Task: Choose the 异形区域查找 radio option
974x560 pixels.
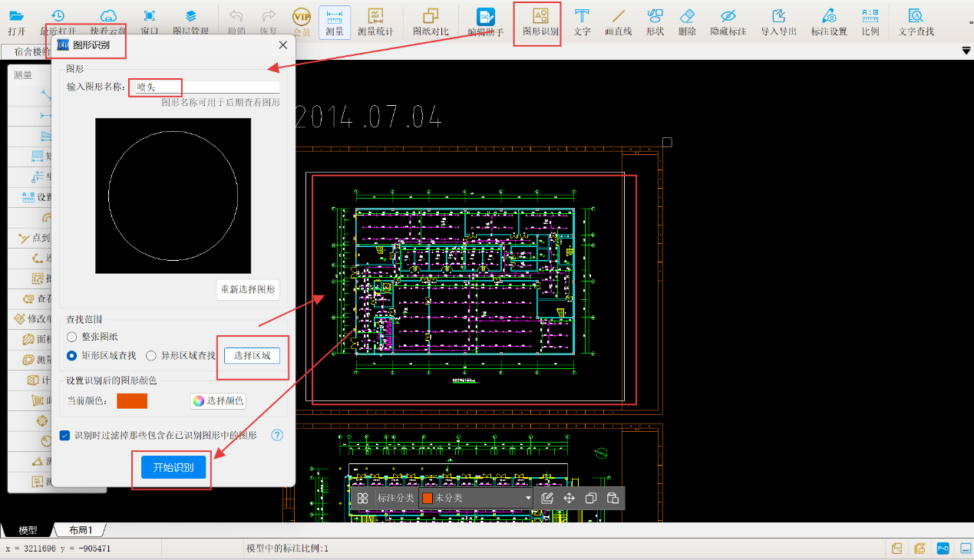Action: 151,356
